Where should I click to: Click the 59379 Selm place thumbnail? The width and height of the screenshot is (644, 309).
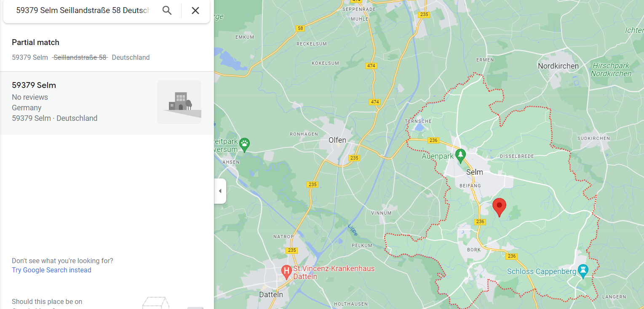179,102
